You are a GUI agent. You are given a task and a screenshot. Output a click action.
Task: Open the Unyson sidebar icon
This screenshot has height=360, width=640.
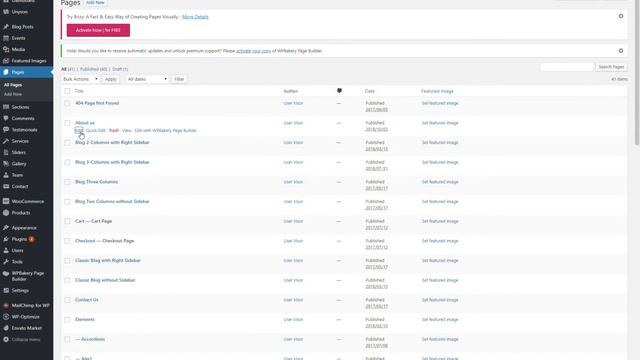6,12
